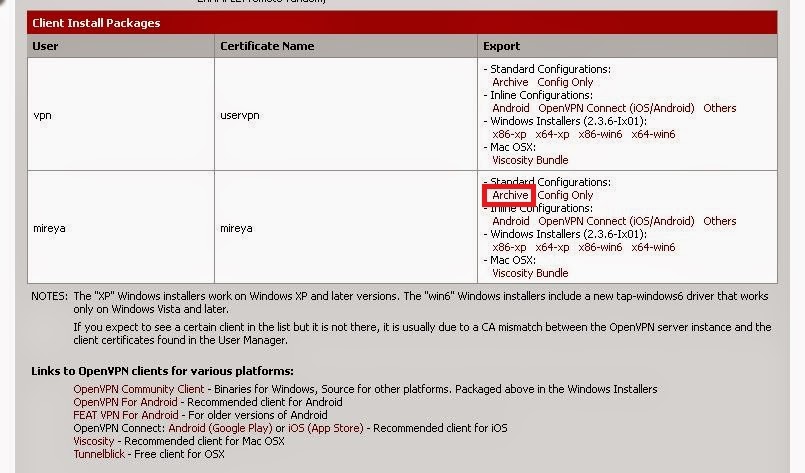Download Viscosity Bundle for mireya
The image size is (805, 473).
point(530,273)
